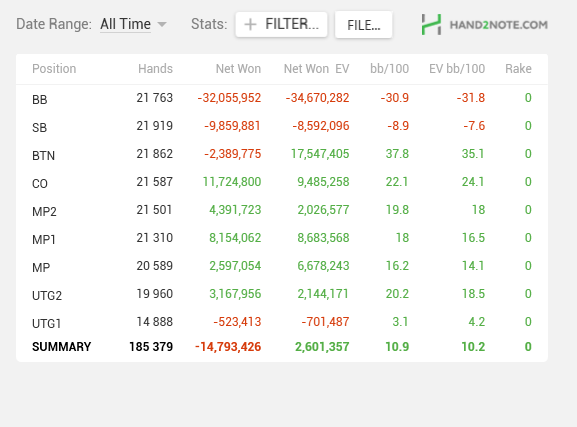Click the dropdown arrow beside All Time
The image size is (577, 427).
click(162, 25)
